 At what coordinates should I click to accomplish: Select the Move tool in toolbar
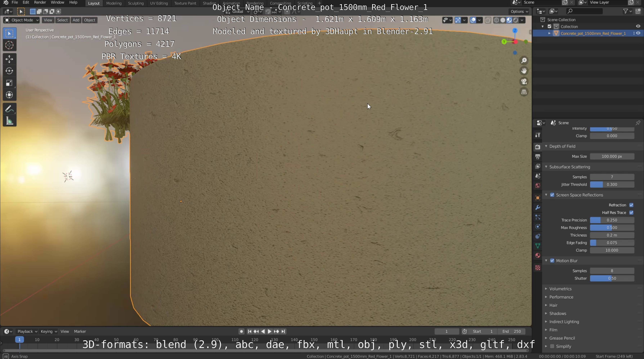(9, 59)
